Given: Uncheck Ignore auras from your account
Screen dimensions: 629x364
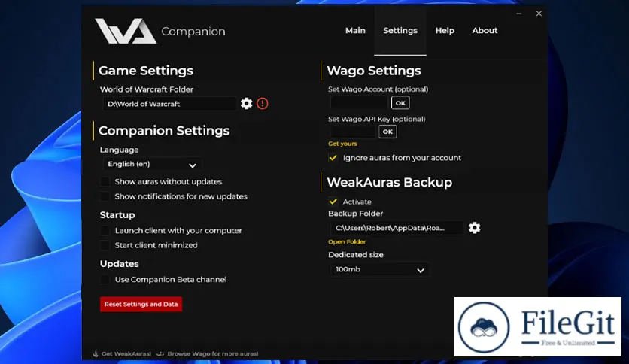Looking at the screenshot, I should pyautogui.click(x=333, y=158).
